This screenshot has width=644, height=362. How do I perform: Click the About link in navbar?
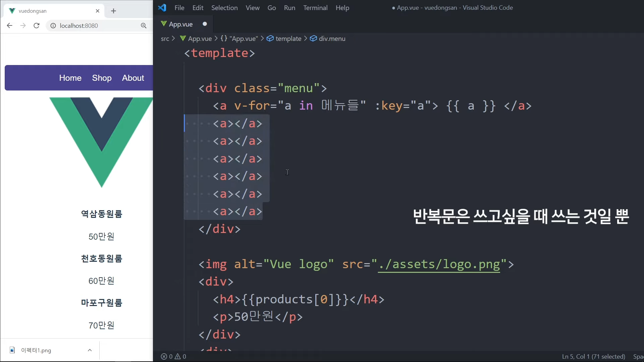[x=133, y=78]
